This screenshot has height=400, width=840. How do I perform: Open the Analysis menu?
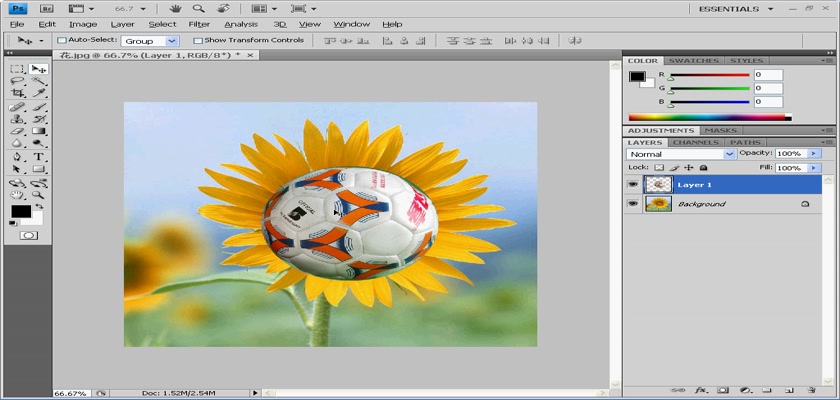[241, 24]
